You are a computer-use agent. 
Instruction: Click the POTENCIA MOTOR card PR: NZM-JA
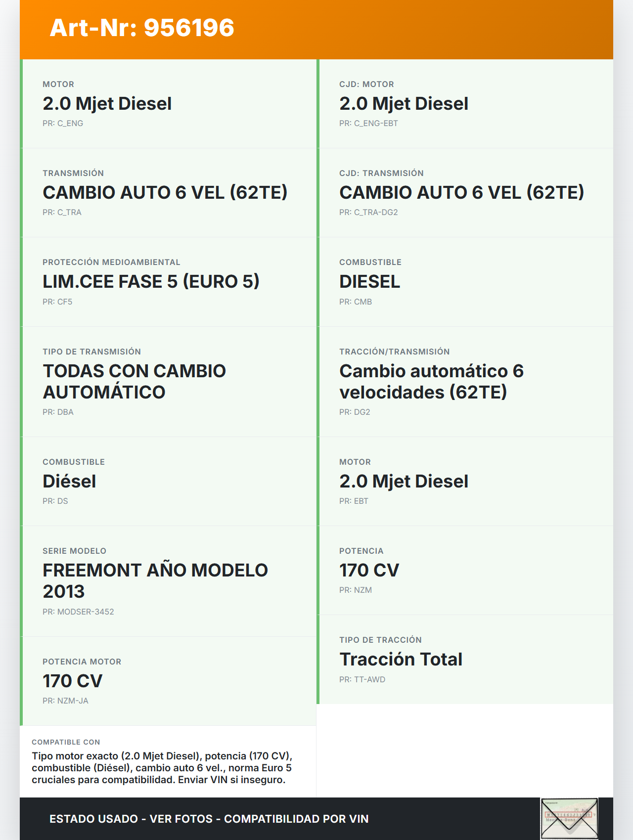point(169,681)
